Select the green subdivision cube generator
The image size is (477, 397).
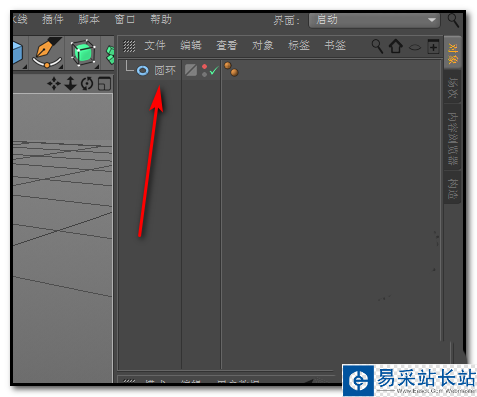click(83, 53)
